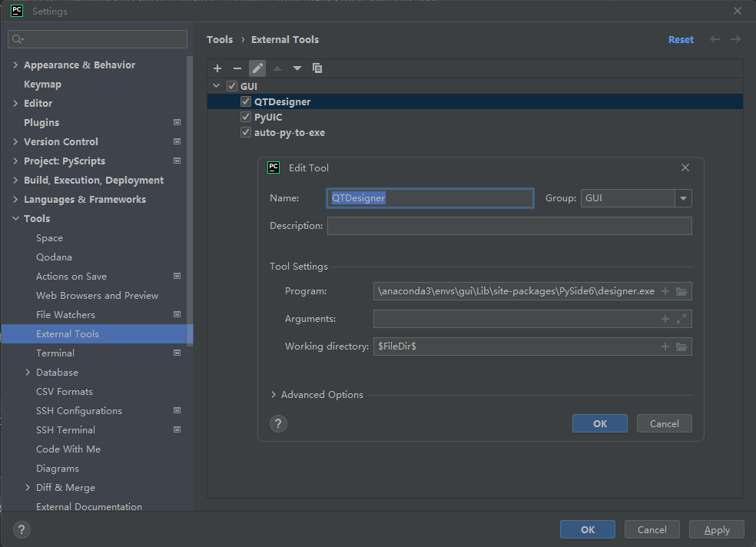Select the PyUIC tool row
This screenshot has height=547, width=756.
475,117
